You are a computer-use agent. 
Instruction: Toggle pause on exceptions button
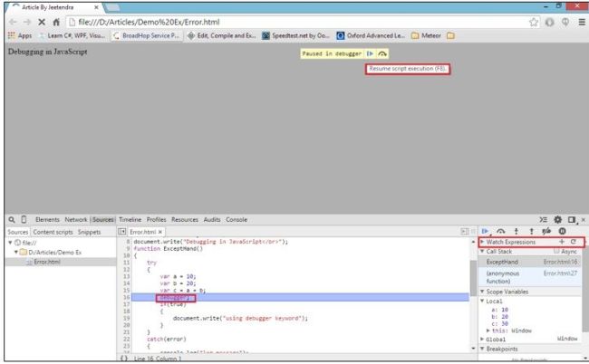[562, 231]
